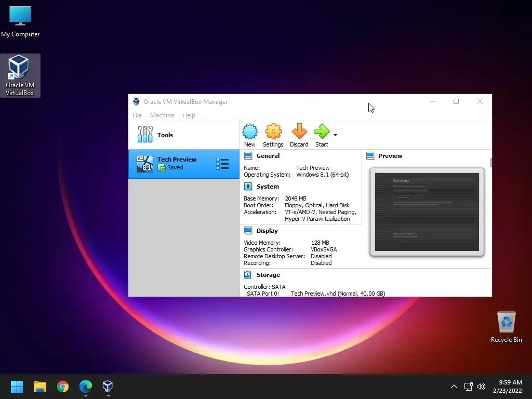The height and width of the screenshot is (399, 532).
Task: Expand the Start button dropdown arrow
Action: click(x=335, y=135)
